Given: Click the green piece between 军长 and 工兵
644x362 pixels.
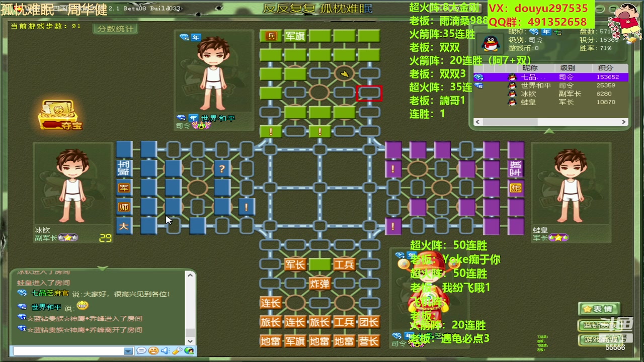Looking at the screenshot, I should [319, 264].
